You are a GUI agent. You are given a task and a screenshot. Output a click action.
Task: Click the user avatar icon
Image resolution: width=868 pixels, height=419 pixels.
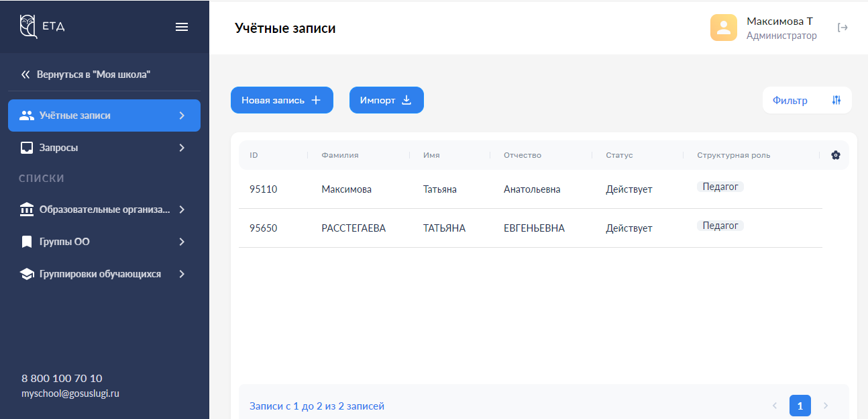point(723,28)
